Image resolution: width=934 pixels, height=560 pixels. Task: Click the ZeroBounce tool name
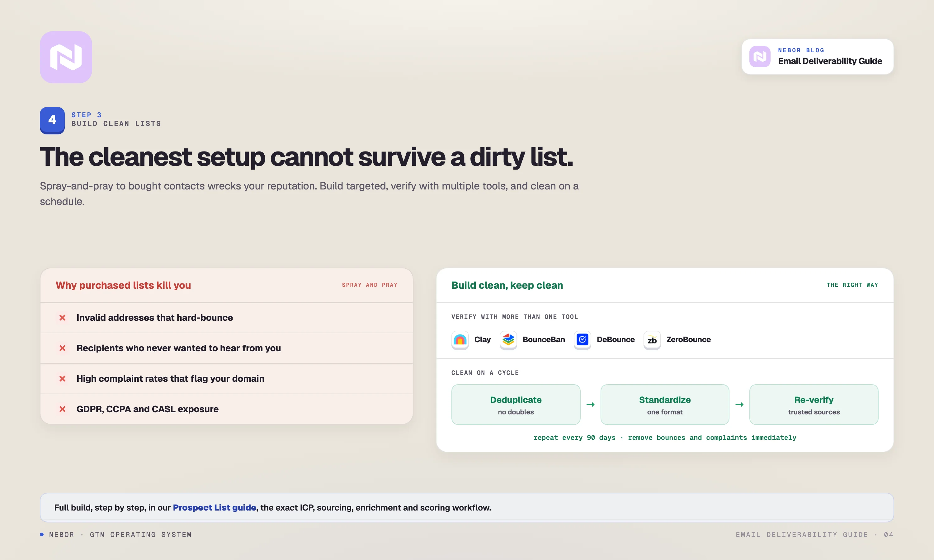click(688, 340)
